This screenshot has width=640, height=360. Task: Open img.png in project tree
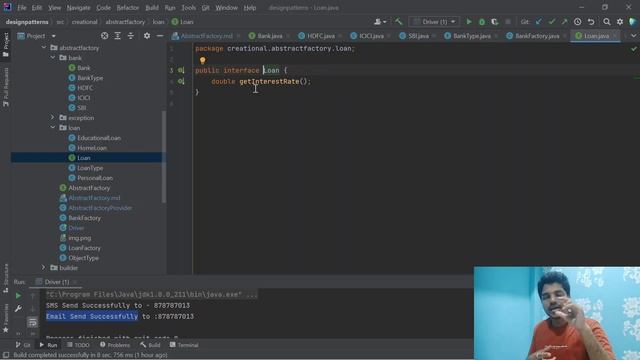pos(80,238)
